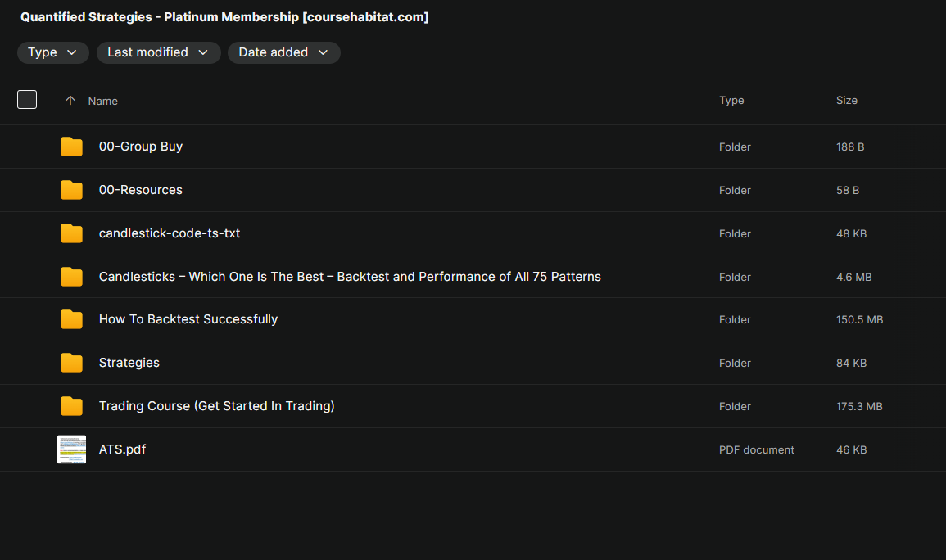Tick the select-all checkbox in the header
946x560 pixels.
(27, 99)
